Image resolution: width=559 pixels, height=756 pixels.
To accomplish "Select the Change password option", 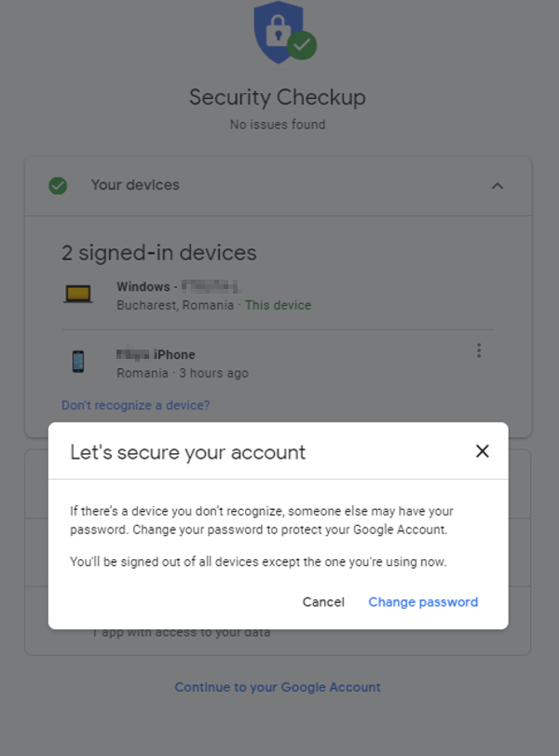I will [x=423, y=602].
